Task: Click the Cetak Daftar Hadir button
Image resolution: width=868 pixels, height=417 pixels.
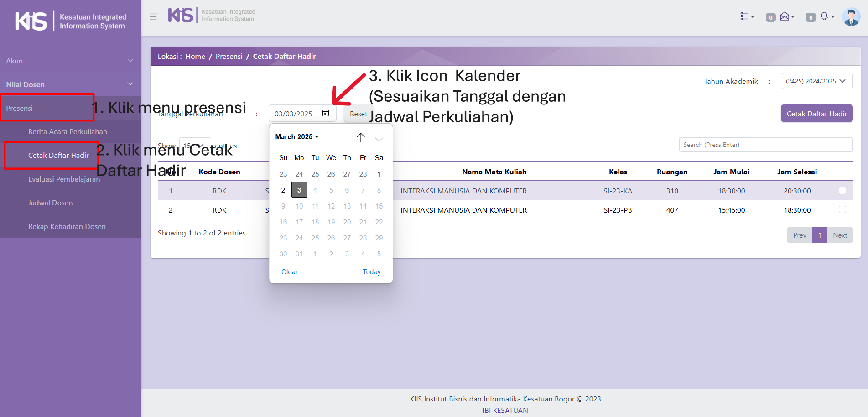Action: click(816, 114)
